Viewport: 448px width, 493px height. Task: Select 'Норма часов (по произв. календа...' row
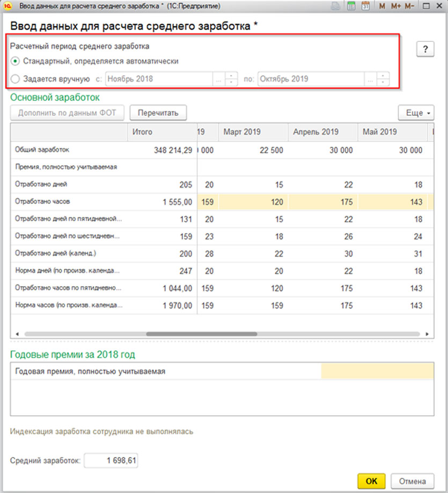tap(69, 305)
